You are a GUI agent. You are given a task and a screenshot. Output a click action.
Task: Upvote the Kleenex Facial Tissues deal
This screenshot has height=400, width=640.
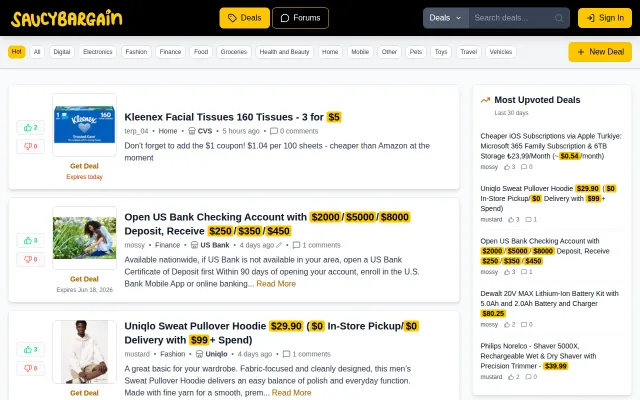(x=31, y=127)
